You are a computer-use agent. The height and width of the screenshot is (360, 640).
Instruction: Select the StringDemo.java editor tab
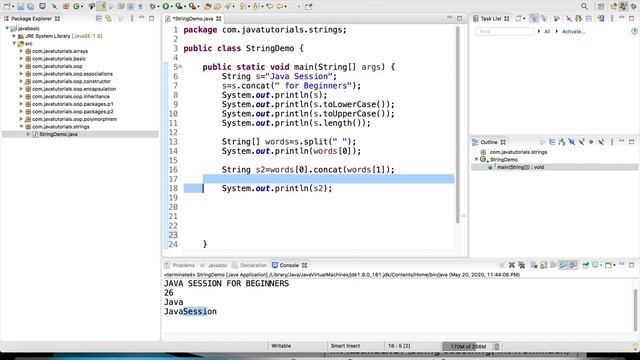click(x=193, y=18)
